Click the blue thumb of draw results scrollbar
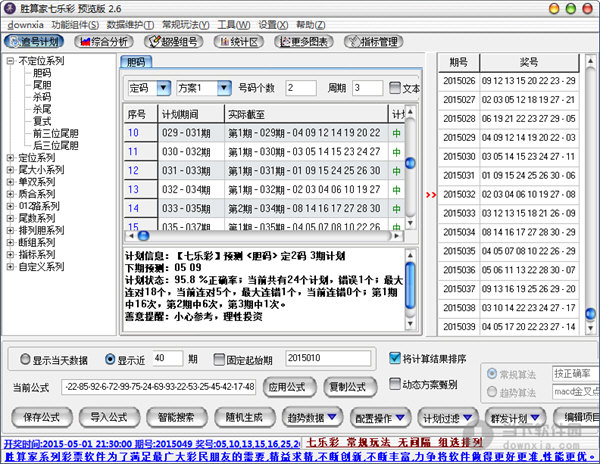 (590, 314)
